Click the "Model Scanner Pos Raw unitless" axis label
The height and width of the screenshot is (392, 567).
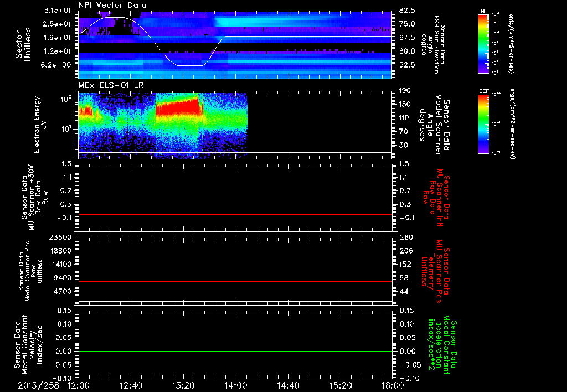coord(30,271)
